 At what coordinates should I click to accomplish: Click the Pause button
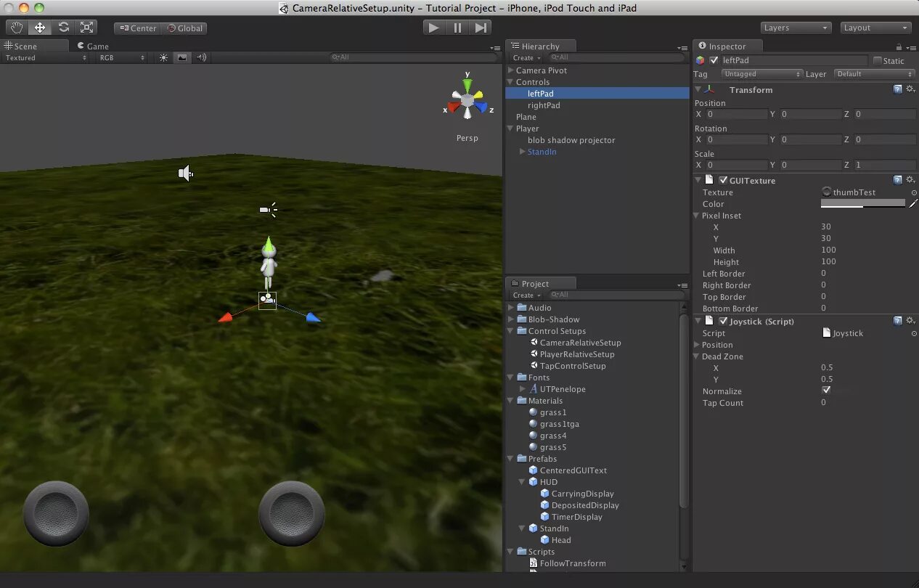tap(457, 28)
